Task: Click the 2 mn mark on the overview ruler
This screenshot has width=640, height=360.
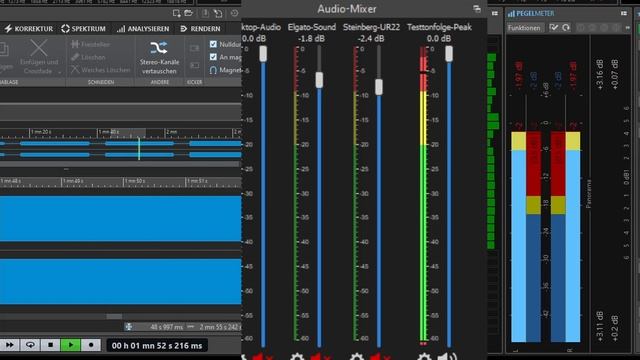Action: click(x=171, y=132)
